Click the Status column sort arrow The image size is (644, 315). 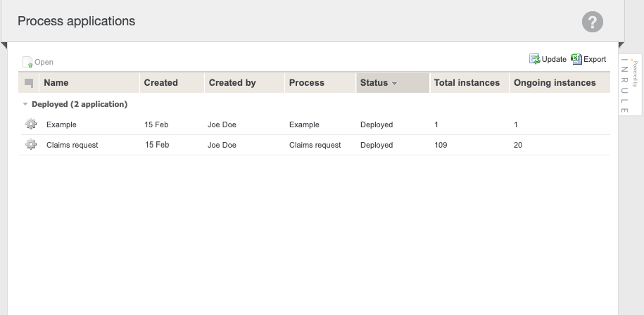[x=395, y=84]
